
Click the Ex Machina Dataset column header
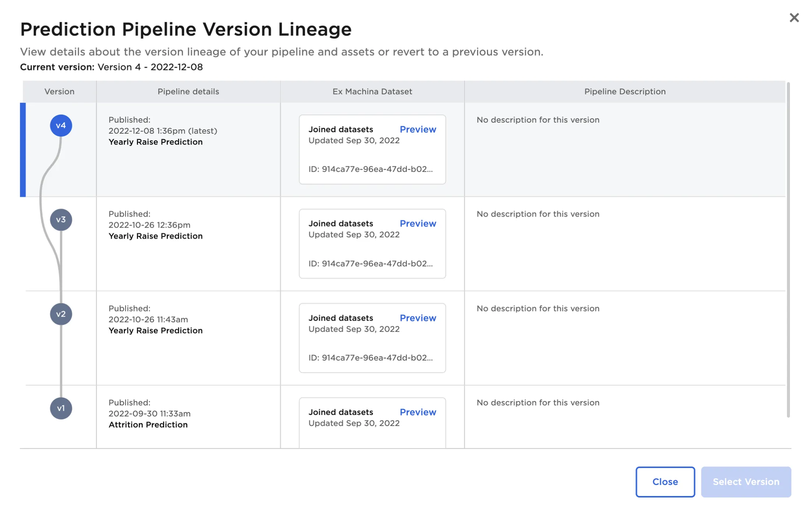coord(373,91)
